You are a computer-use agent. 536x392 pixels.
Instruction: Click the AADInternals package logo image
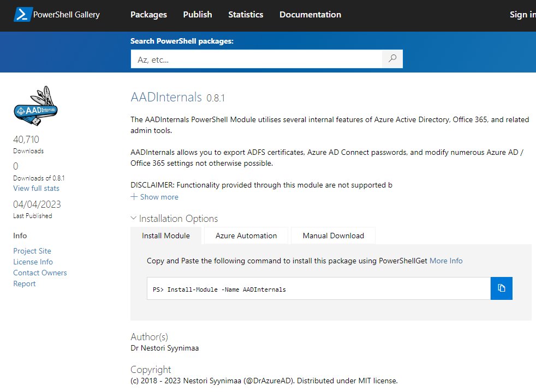[35, 106]
